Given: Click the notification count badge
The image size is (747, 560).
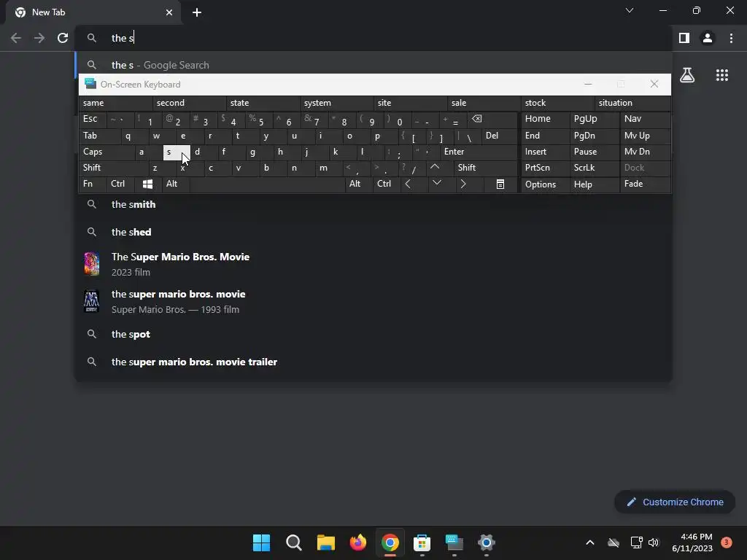Looking at the screenshot, I should (726, 542).
